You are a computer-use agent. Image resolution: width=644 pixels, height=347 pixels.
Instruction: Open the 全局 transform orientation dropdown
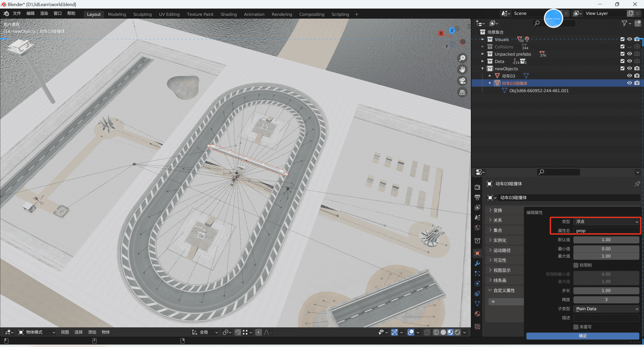coord(205,332)
